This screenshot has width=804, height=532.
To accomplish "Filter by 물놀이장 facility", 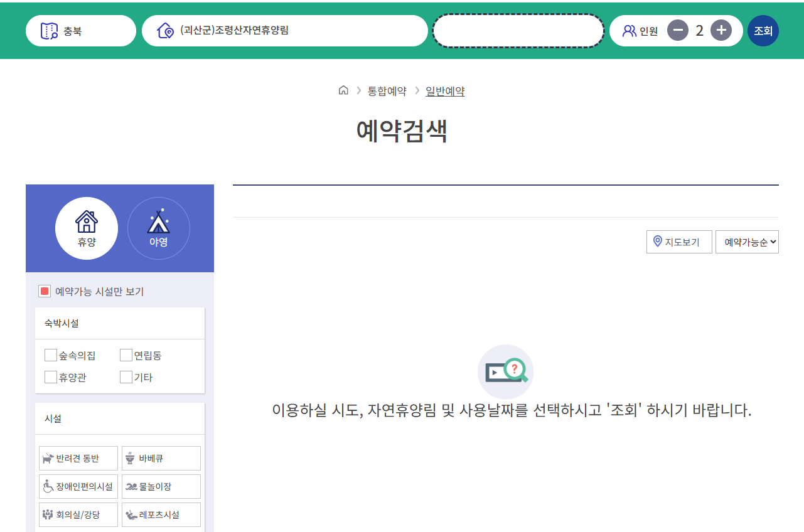I will point(161,486).
